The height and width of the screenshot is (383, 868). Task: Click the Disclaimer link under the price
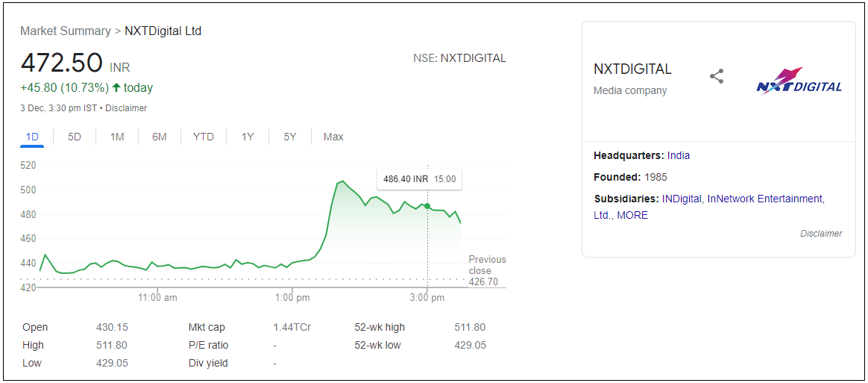pyautogui.click(x=126, y=108)
